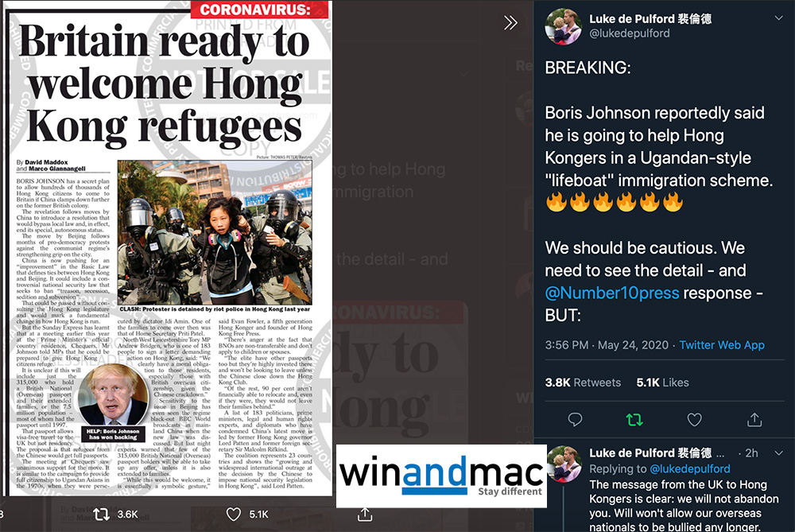Like the tweet using the sidebar heart icon
This screenshot has width=795, height=532.
694,419
